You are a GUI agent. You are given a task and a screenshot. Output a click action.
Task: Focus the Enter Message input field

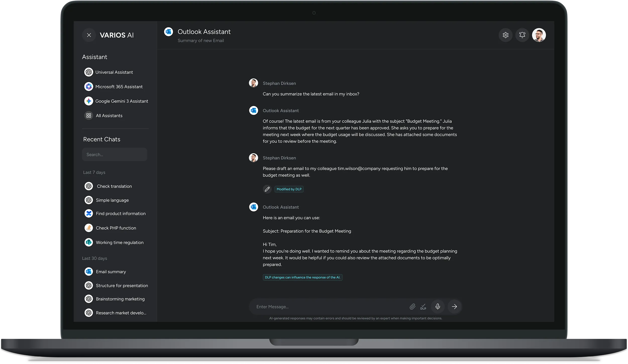pyautogui.click(x=329, y=307)
